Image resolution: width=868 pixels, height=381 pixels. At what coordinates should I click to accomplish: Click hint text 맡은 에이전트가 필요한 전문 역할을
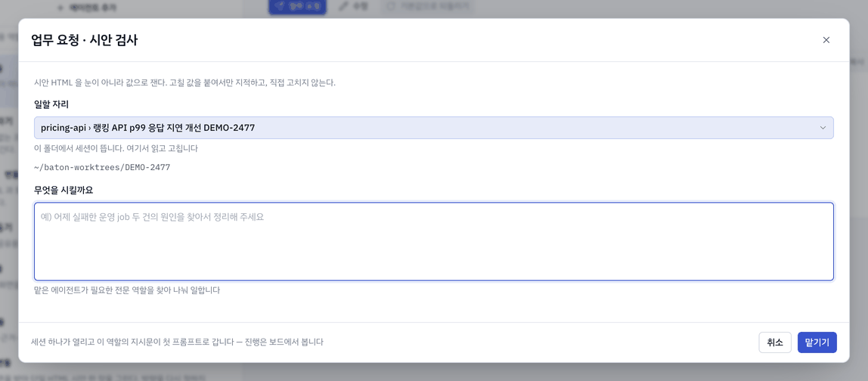click(x=127, y=290)
